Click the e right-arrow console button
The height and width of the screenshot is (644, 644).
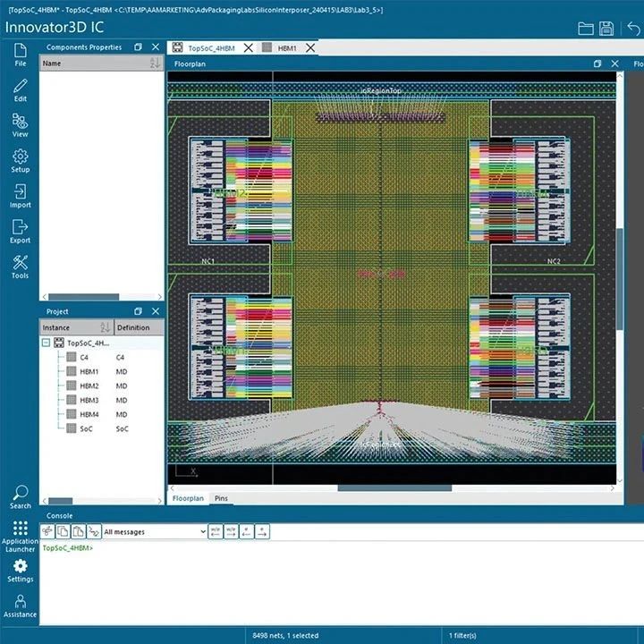pyautogui.click(x=262, y=531)
